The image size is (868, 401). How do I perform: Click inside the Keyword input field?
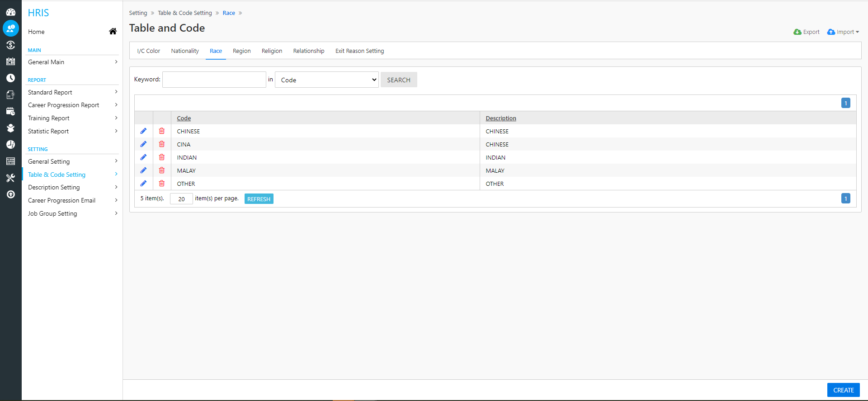(214, 80)
